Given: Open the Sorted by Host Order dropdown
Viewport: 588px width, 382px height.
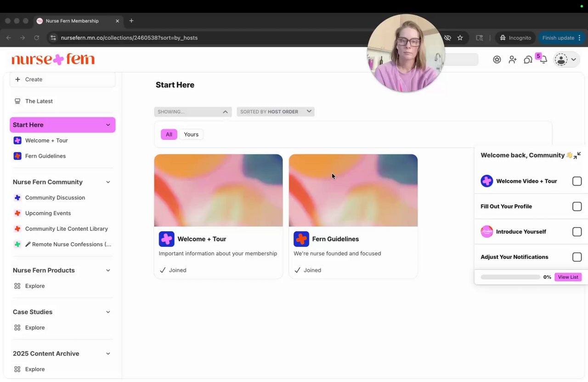Looking at the screenshot, I should (276, 112).
